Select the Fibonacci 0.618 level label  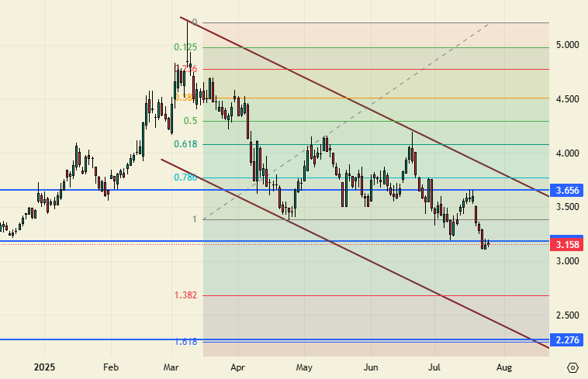pos(185,144)
